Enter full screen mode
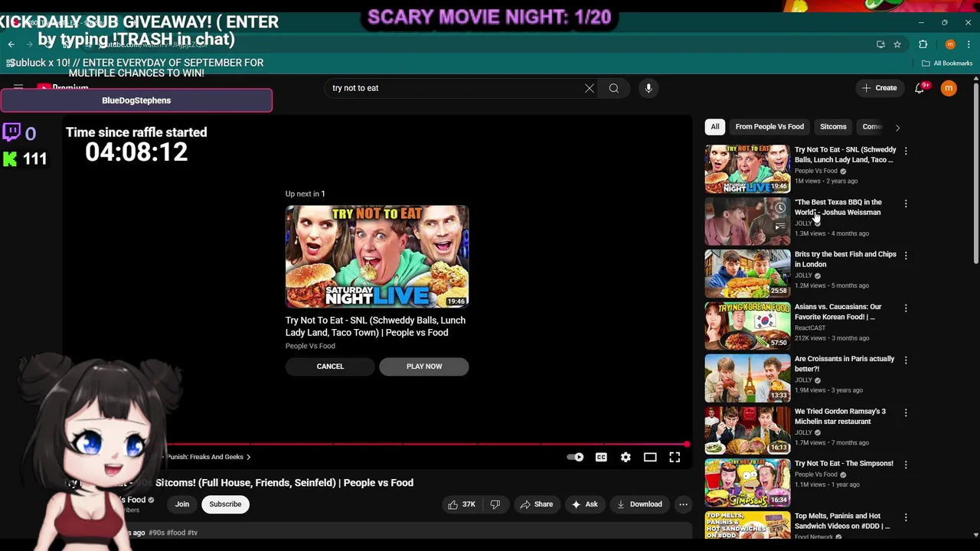This screenshot has height=551, width=980. click(675, 457)
